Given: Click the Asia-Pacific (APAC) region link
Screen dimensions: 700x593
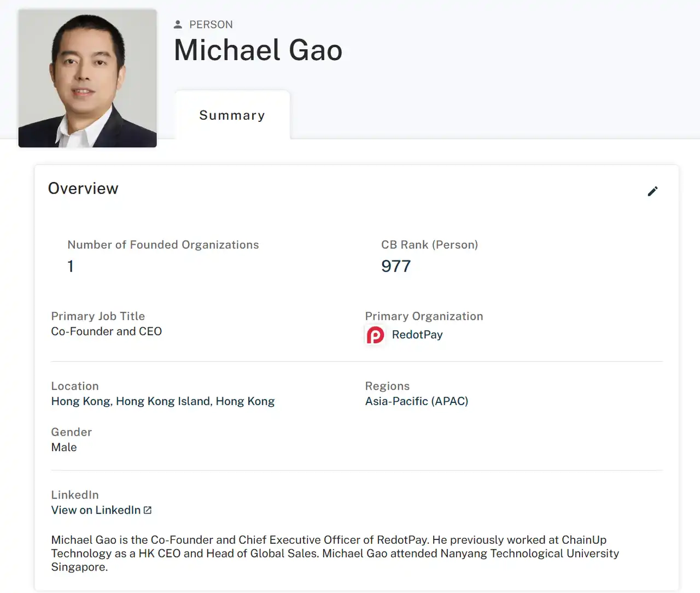Looking at the screenshot, I should [416, 401].
